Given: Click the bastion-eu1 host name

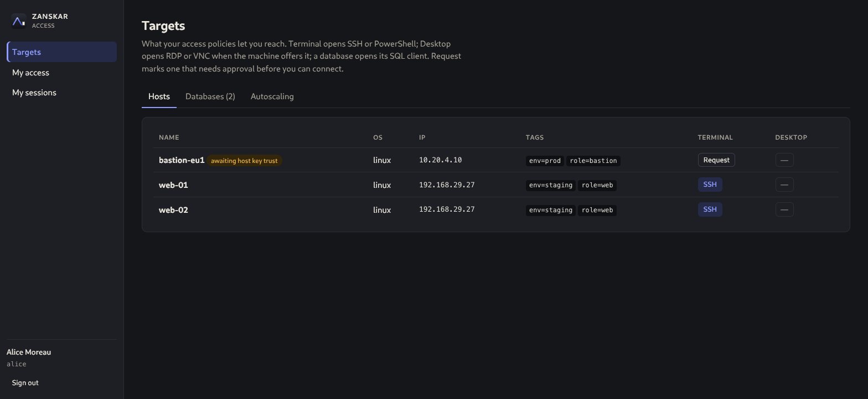Looking at the screenshot, I should [182, 160].
